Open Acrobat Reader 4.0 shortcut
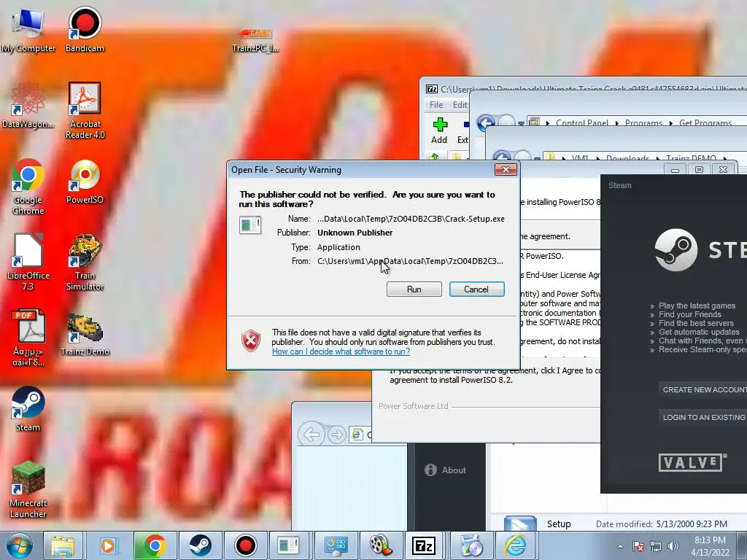Viewport: 747px width, 560px height. click(x=85, y=110)
